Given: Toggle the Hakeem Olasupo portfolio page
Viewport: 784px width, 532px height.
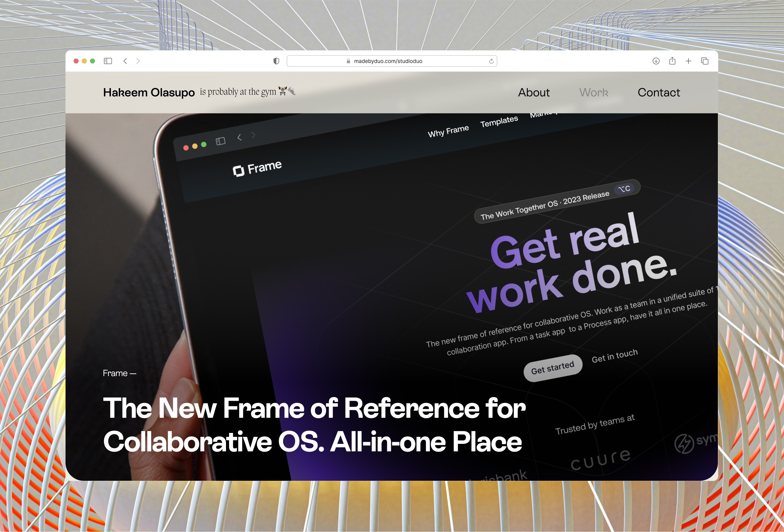Looking at the screenshot, I should point(147,92).
